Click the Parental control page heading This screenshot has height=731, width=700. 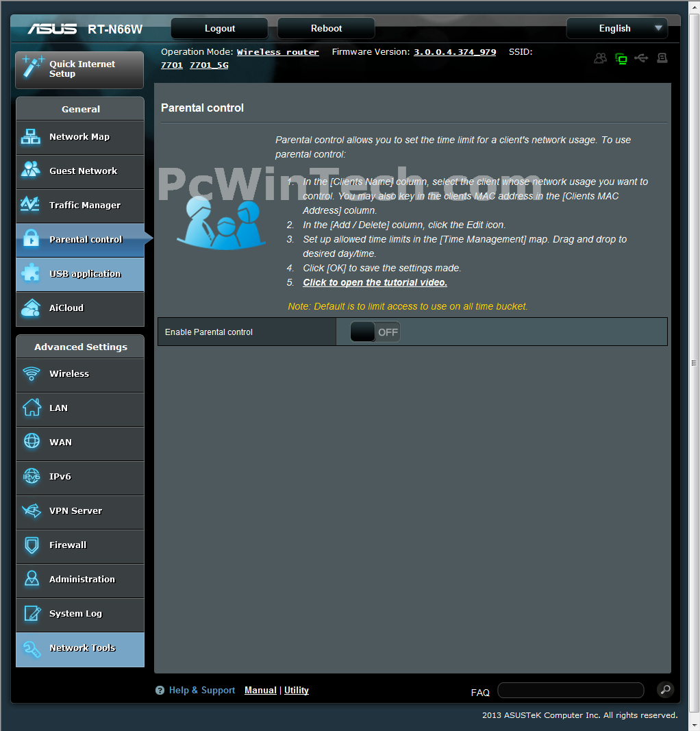202,108
